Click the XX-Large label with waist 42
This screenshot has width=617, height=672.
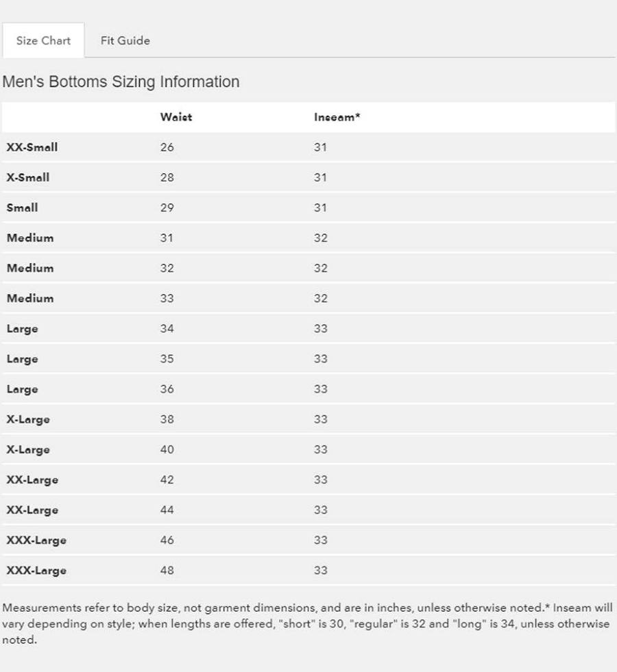click(x=32, y=480)
